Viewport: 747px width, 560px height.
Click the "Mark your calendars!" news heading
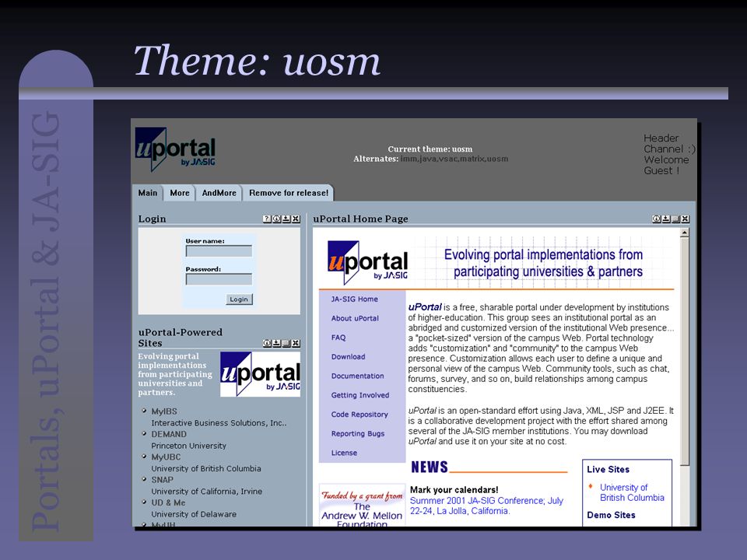point(454,489)
